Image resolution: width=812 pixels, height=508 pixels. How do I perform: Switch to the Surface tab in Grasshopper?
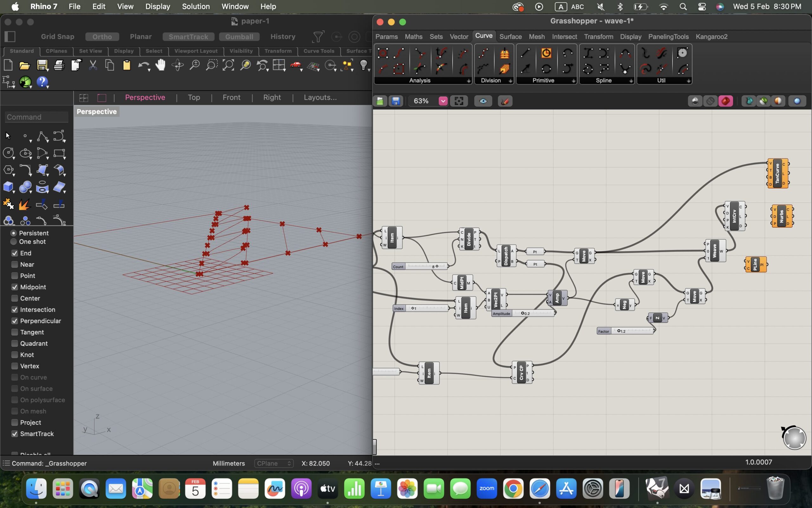coord(510,37)
